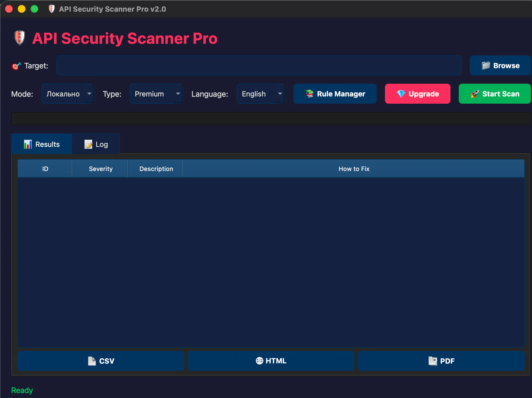Switch to the Results tab
The width and height of the screenshot is (532, 398).
42,144
